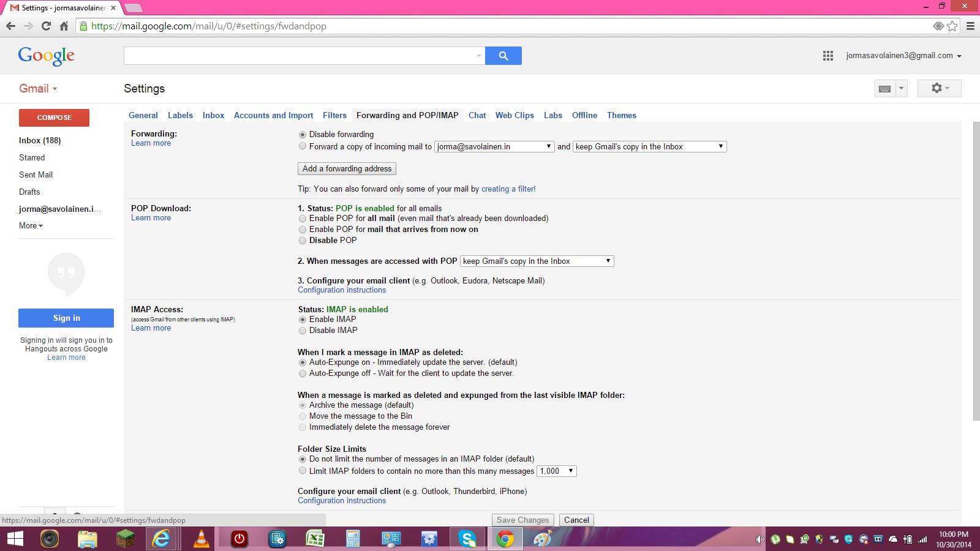
Task: Open Inbox (188) in the sidebar
Action: (40, 140)
